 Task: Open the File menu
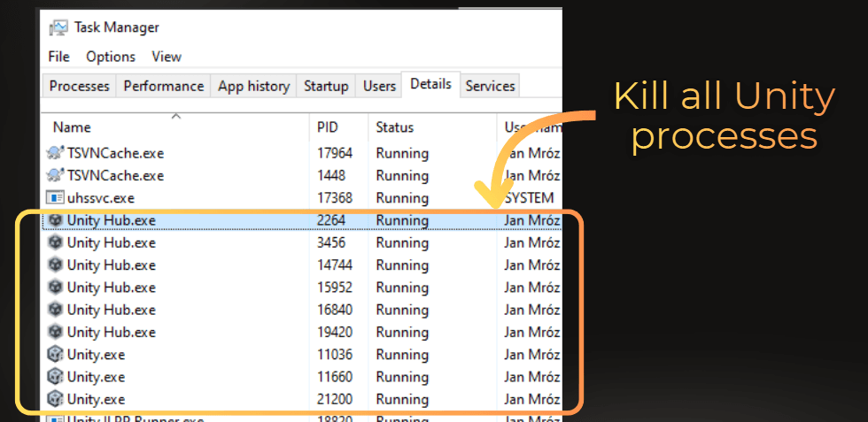(x=58, y=57)
